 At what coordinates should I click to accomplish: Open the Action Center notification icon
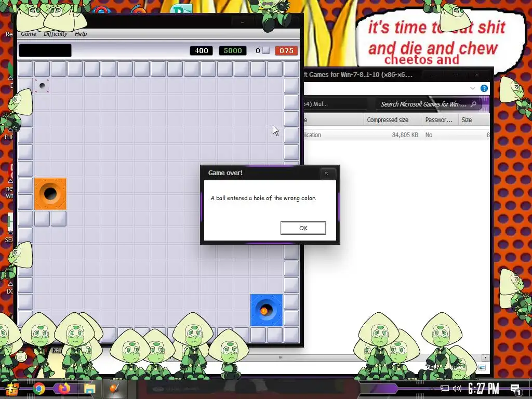point(515,389)
